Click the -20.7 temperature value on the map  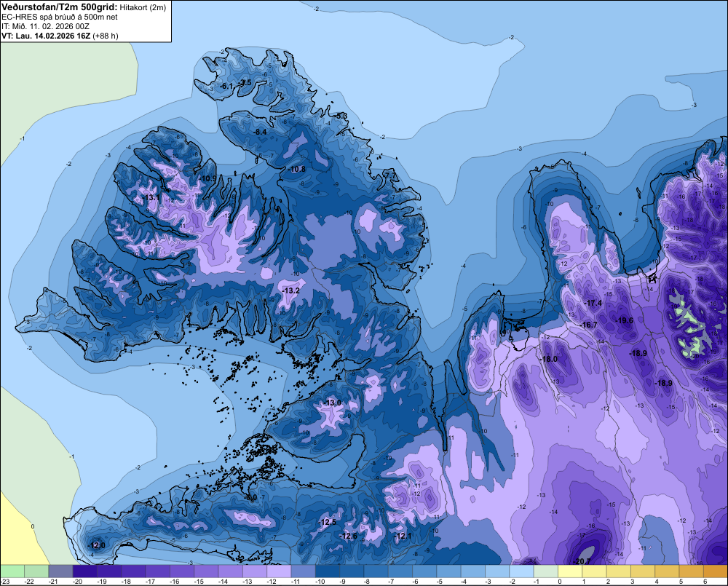coord(581,561)
